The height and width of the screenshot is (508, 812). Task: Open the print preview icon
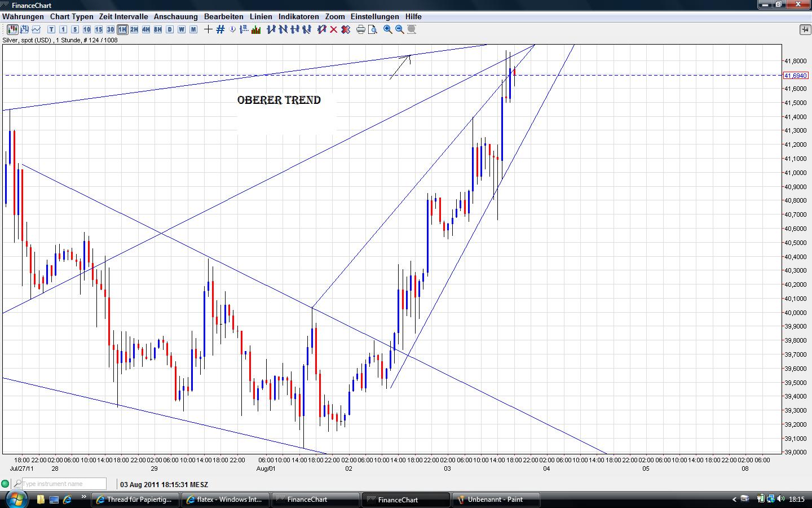click(373, 29)
